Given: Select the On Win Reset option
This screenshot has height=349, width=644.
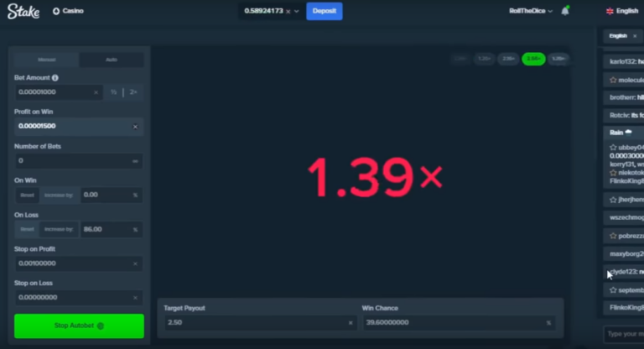Looking at the screenshot, I should [27, 195].
